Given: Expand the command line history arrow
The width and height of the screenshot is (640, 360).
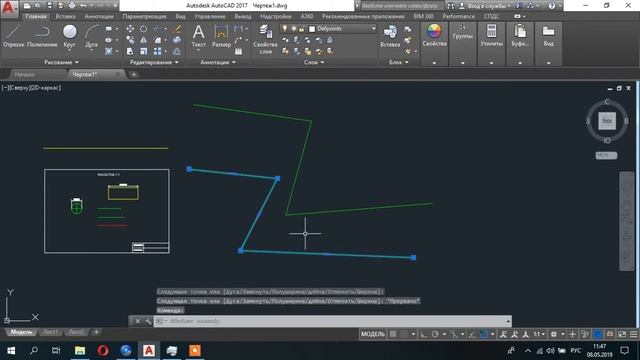Looking at the screenshot, I should [x=508, y=321].
